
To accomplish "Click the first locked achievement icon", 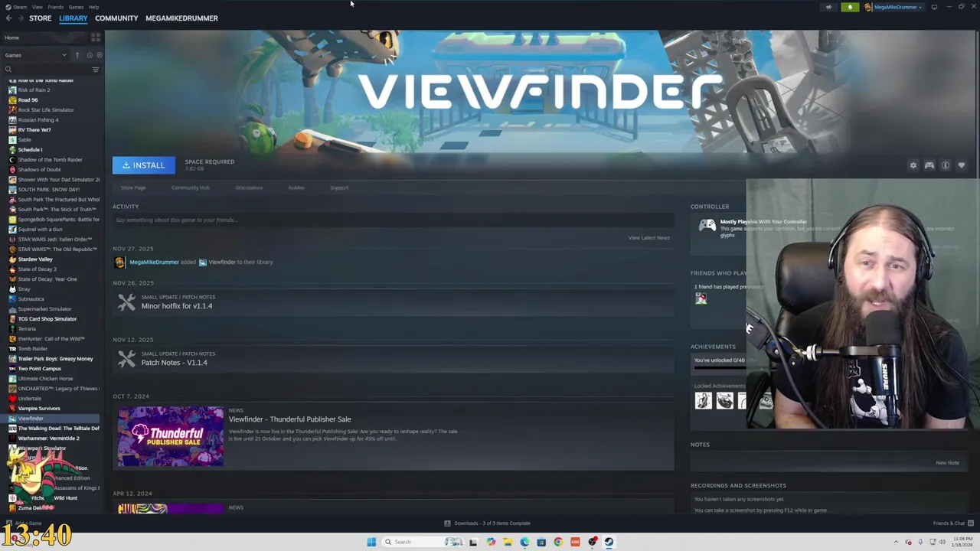I will pos(703,400).
